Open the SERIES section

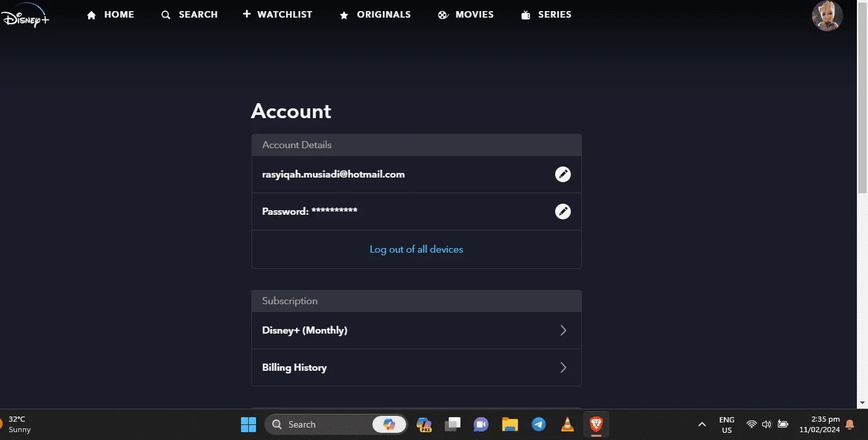[546, 14]
